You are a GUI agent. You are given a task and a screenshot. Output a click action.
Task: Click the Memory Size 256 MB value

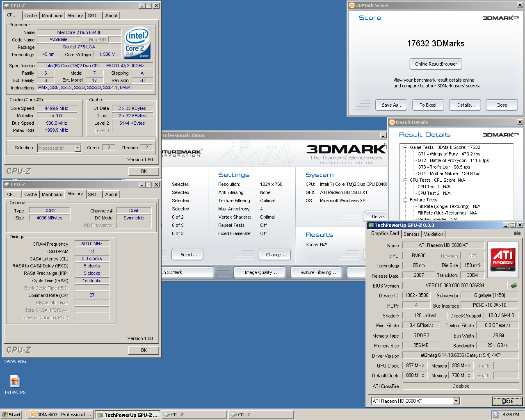point(421,345)
